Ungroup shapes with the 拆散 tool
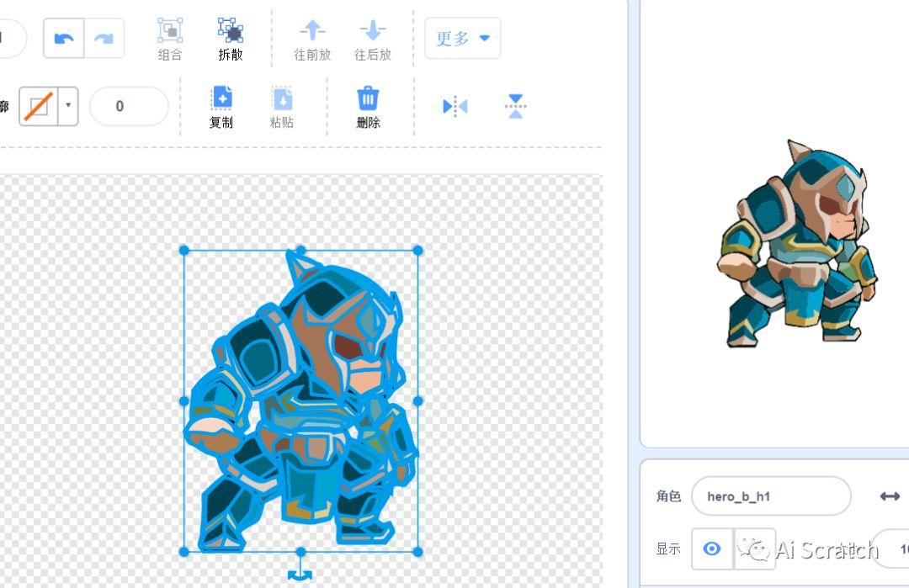Screen dimensions: 909x588 pos(230,39)
